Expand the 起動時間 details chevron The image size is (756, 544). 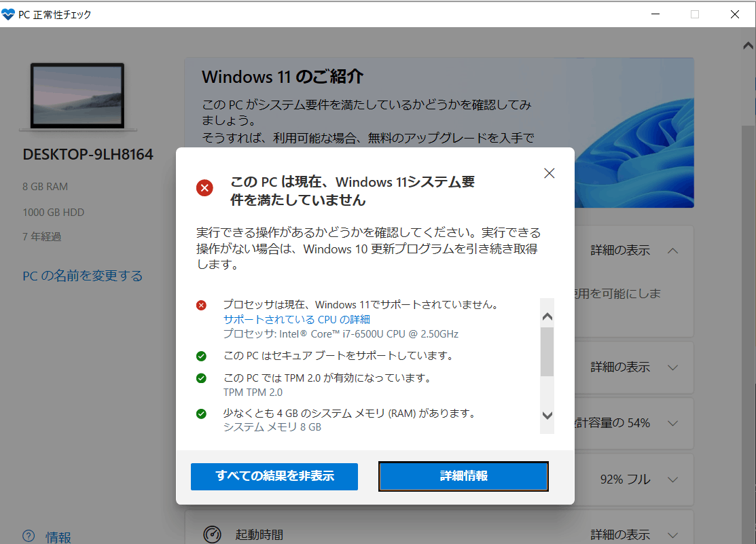point(673,535)
